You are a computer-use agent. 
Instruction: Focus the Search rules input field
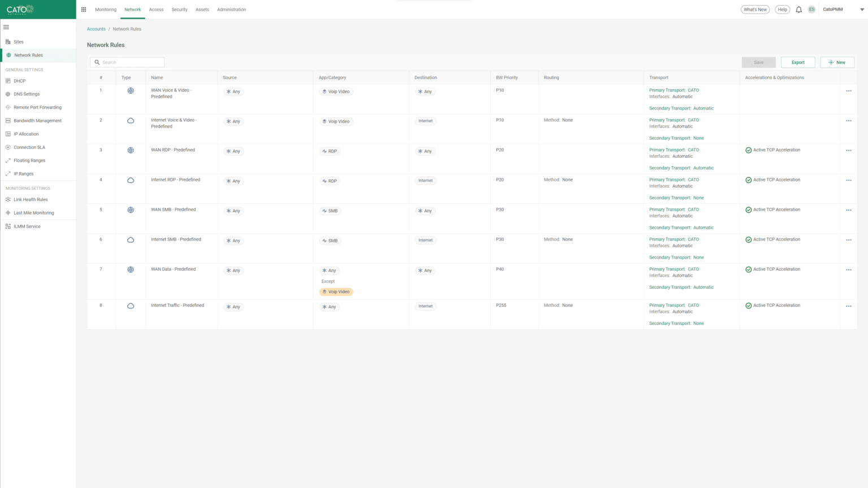coord(127,62)
